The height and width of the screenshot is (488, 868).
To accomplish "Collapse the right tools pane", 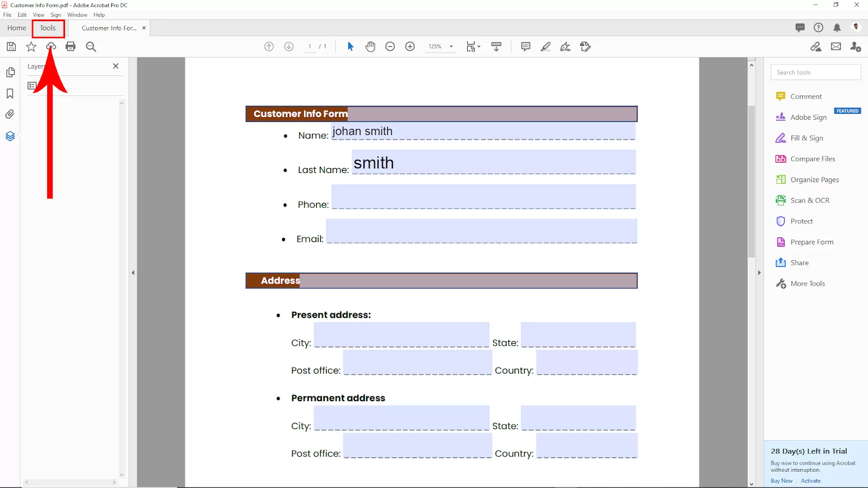I will [759, 273].
